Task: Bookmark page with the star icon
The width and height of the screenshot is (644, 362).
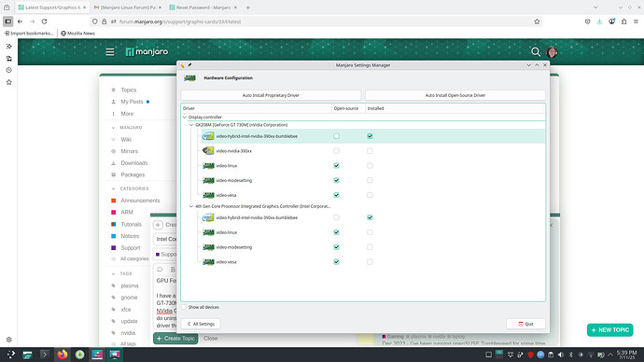Action: coord(537,21)
